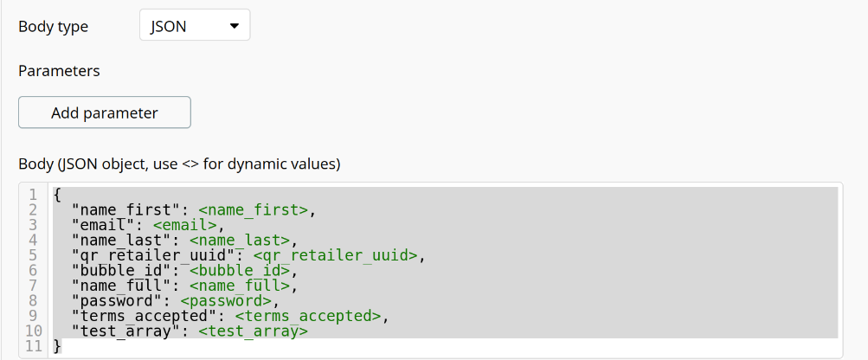Click the <qr_retailer_uuid> dynamic value

336,255
